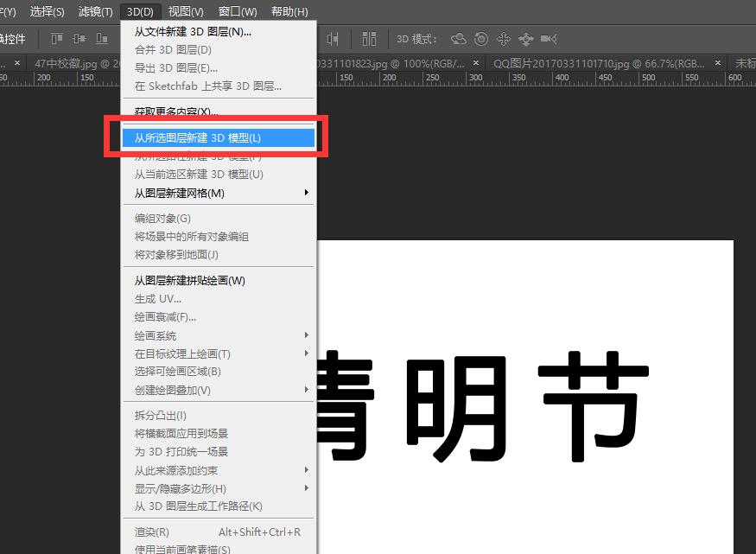
Task: Click the align bottom edges icon
Action: point(103,39)
